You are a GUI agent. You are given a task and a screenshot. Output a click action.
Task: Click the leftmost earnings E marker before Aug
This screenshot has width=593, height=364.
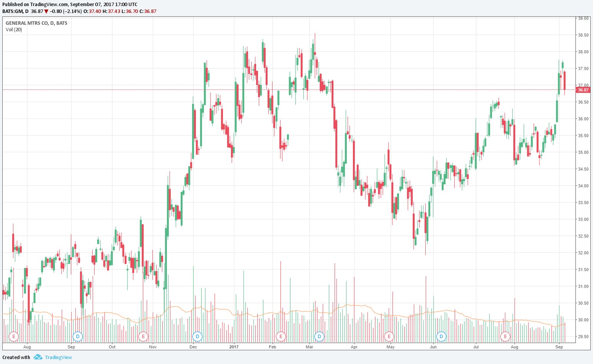(x=14, y=336)
